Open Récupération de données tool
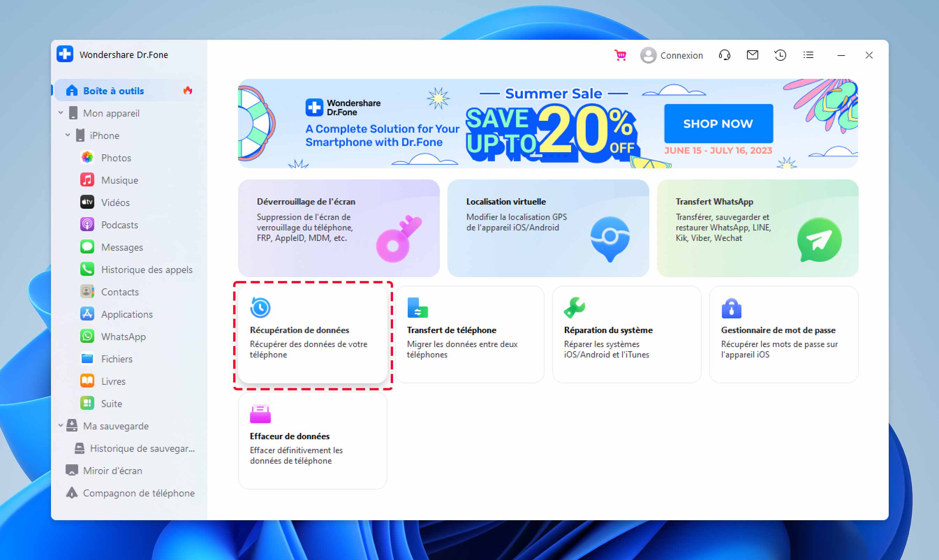The width and height of the screenshot is (939, 560). (313, 334)
